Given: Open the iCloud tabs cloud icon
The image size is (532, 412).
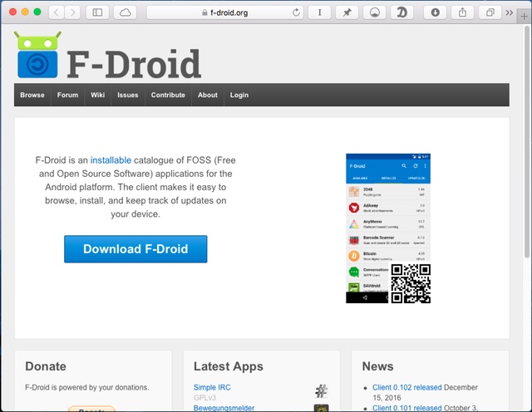Looking at the screenshot, I should (x=126, y=12).
